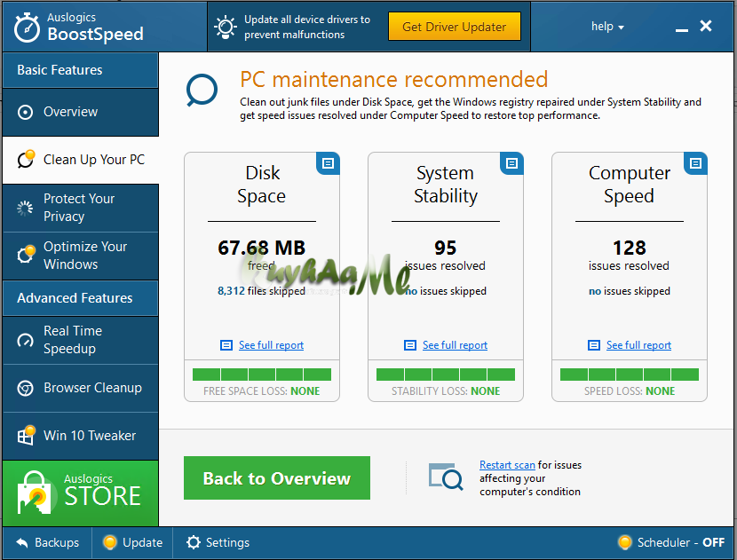Go to Protect Your Privacy
This screenshot has height=560, width=737.
(81, 208)
